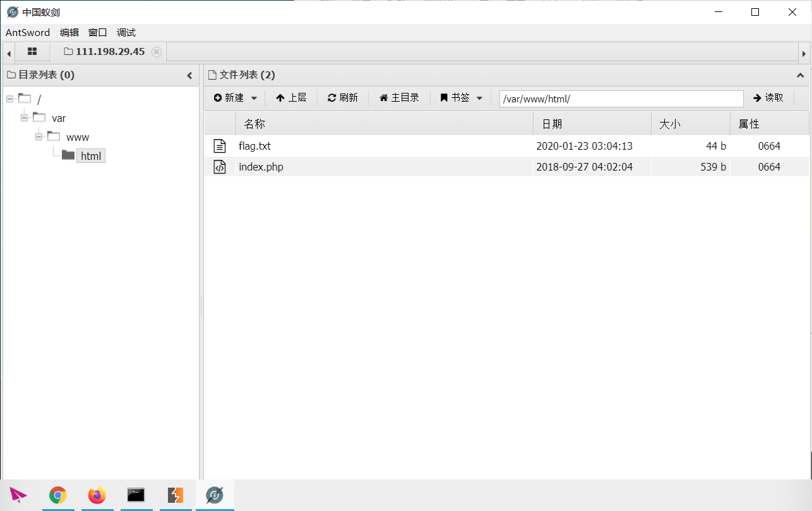
Task: Open Burp Suite from the taskbar
Action: [x=176, y=495]
